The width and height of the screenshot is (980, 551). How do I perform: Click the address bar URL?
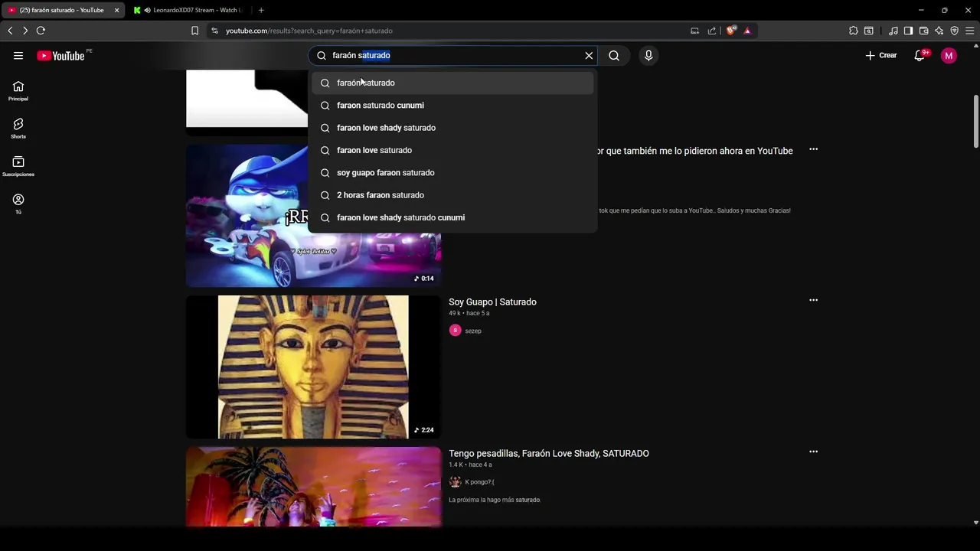coord(309,31)
